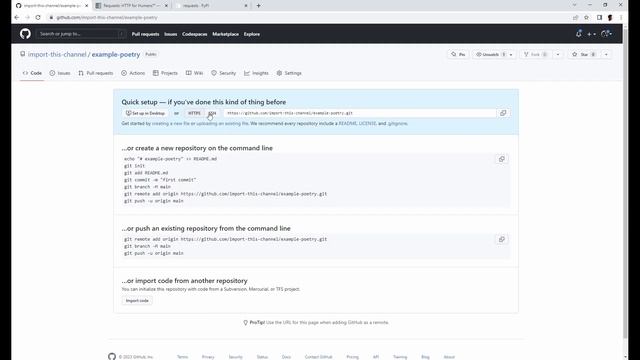Select the HTTPS protocol toggle
The image size is (640, 360).
click(194, 113)
